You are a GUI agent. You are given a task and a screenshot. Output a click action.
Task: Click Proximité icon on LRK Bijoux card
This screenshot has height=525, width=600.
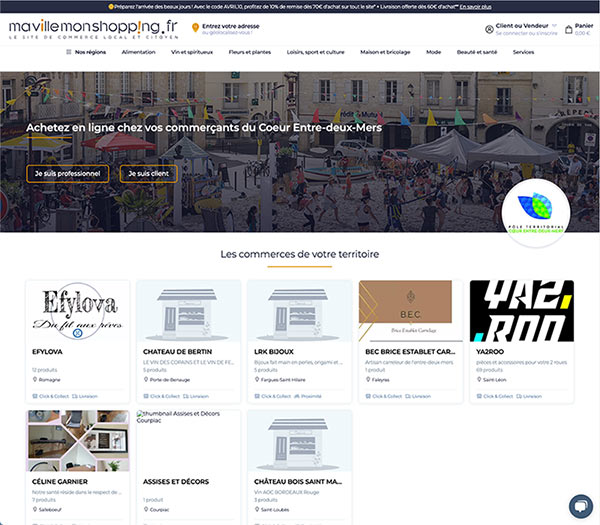(x=297, y=396)
